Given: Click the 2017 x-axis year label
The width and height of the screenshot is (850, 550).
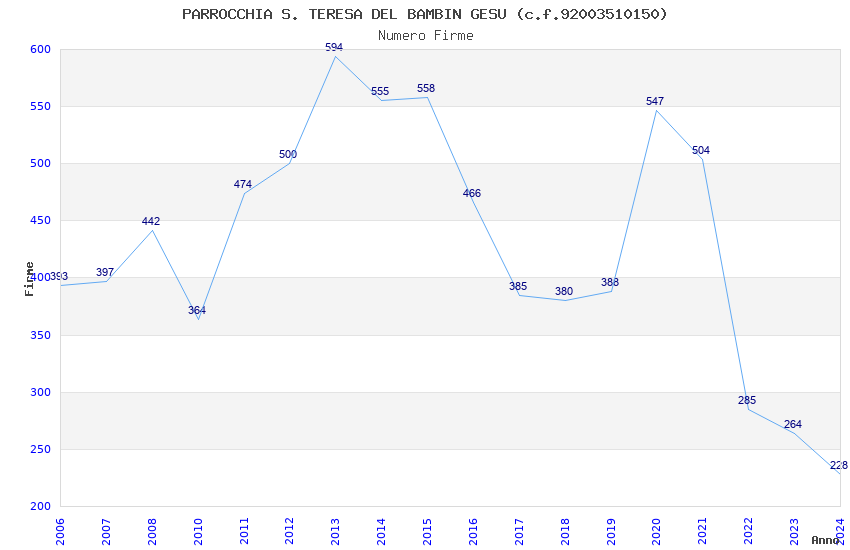Looking at the screenshot, I should click(519, 531).
